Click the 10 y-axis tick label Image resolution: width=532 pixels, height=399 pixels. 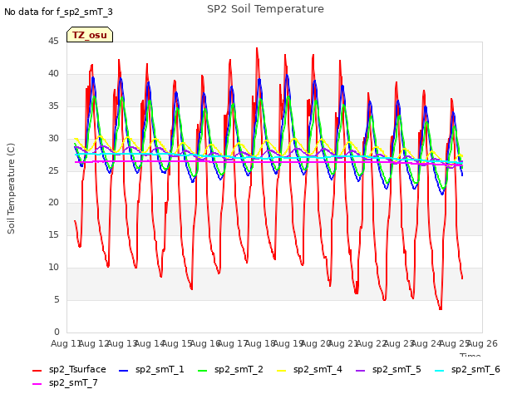[x=53, y=268]
